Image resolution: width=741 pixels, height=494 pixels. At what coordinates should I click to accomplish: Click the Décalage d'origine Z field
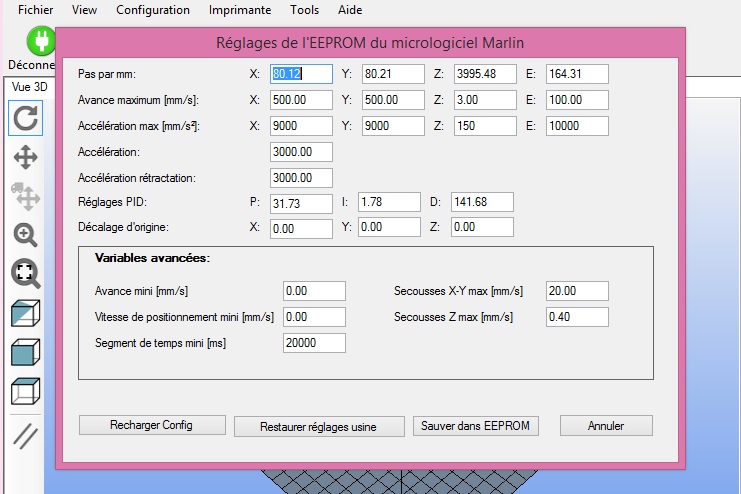pyautogui.click(x=482, y=227)
